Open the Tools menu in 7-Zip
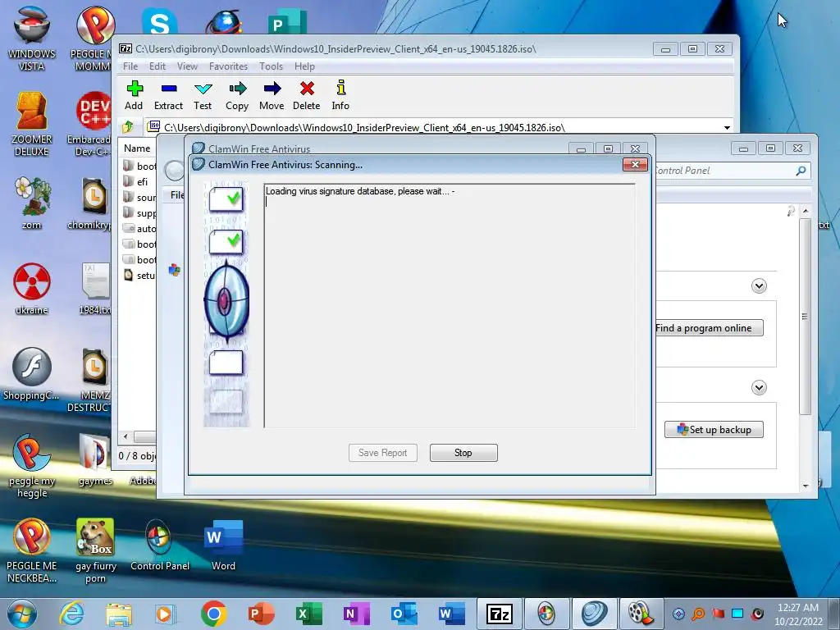This screenshot has height=630, width=840. [x=271, y=66]
